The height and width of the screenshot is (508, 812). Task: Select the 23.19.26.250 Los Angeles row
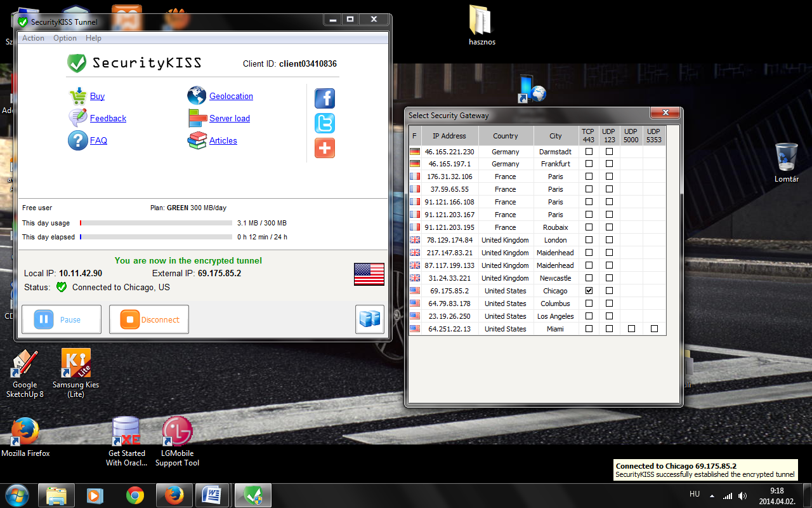537,316
